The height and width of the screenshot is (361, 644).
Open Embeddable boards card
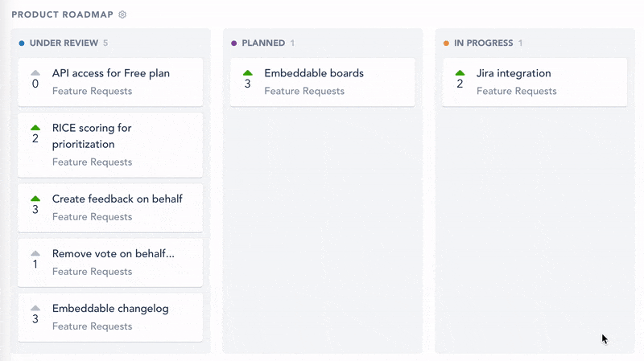click(x=323, y=82)
